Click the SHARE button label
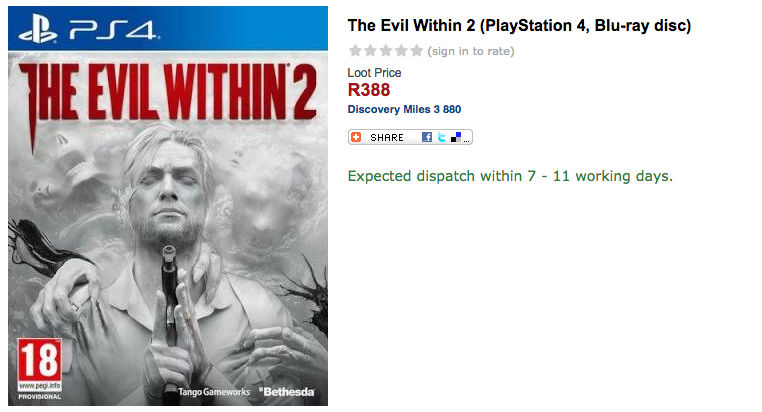The width and height of the screenshot is (762, 412). tap(387, 137)
